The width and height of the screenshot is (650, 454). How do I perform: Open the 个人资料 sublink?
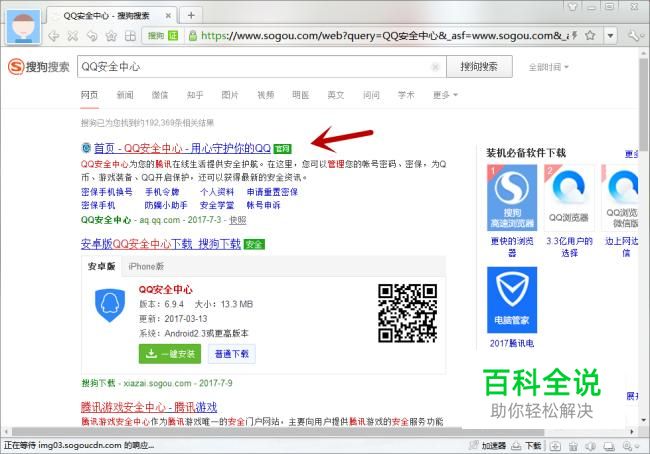[217, 192]
